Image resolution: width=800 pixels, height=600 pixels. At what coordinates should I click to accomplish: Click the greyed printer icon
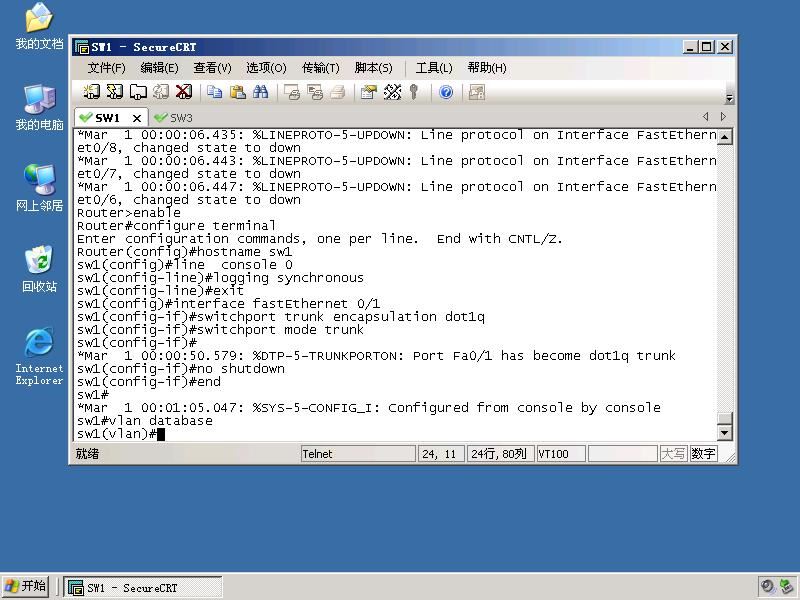pyautogui.click(x=338, y=92)
